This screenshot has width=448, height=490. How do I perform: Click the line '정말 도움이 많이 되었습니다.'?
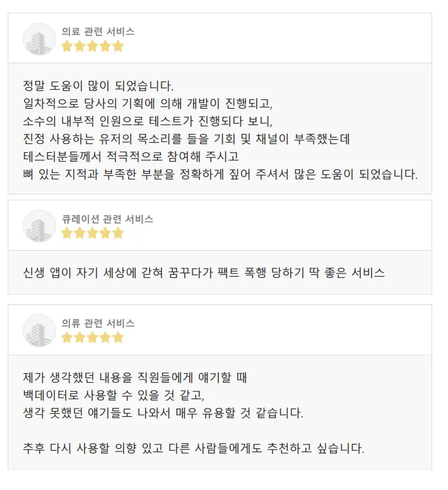coord(98,85)
